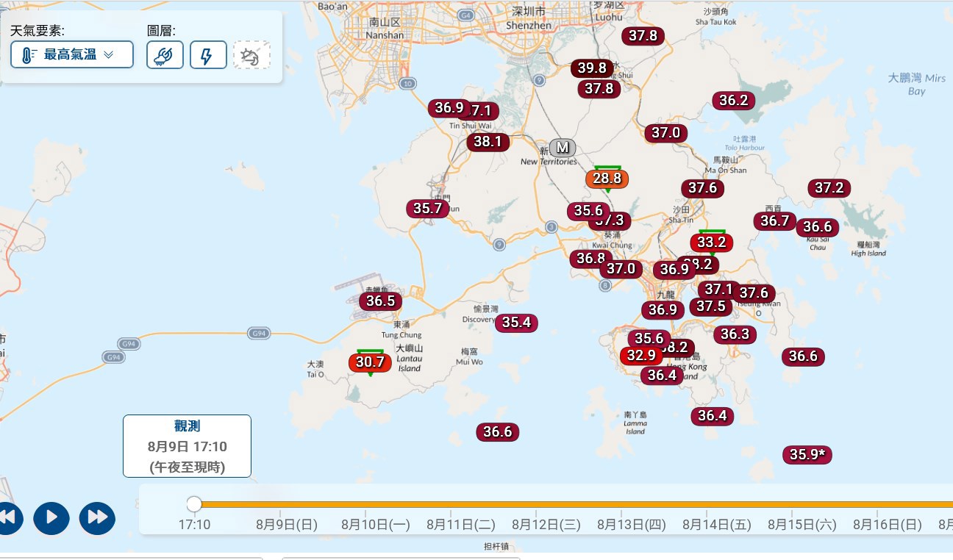Click the Mirs Bay map label
The width and height of the screenshot is (953, 560).
(x=917, y=85)
